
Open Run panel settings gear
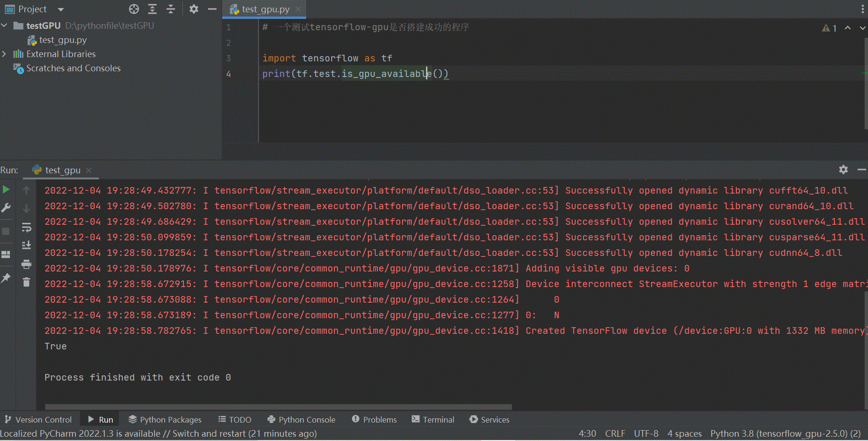843,170
